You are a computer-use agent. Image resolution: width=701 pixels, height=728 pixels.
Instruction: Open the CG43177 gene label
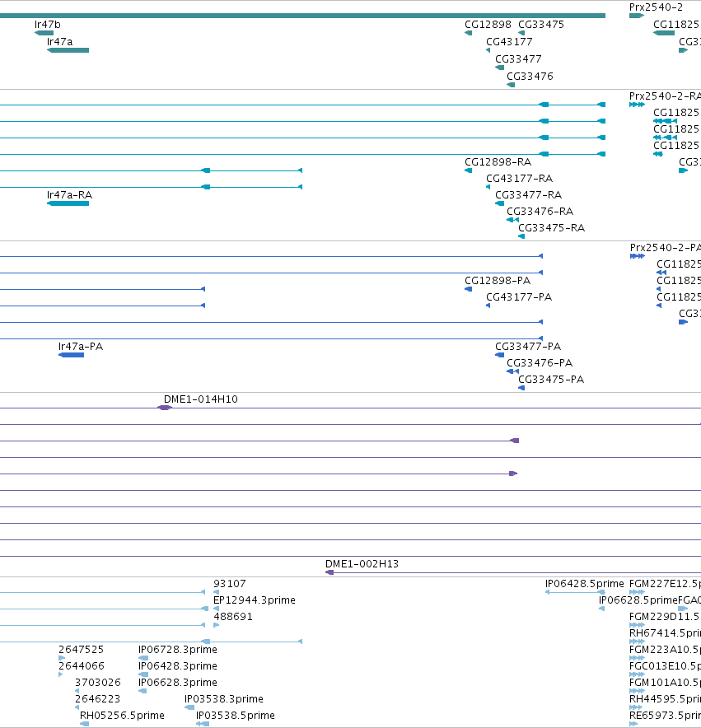(x=509, y=42)
